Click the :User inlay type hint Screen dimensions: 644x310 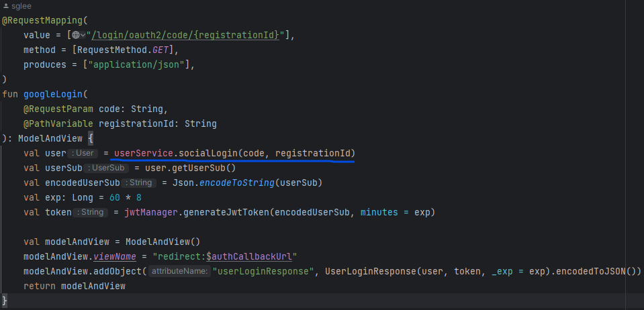click(x=83, y=153)
